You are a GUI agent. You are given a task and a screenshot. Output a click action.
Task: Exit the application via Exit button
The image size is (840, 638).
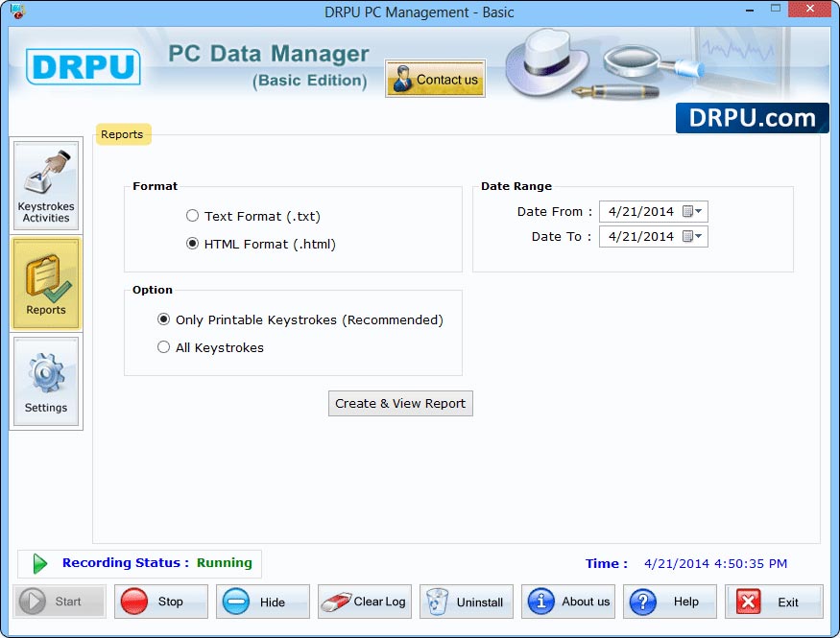(774, 602)
